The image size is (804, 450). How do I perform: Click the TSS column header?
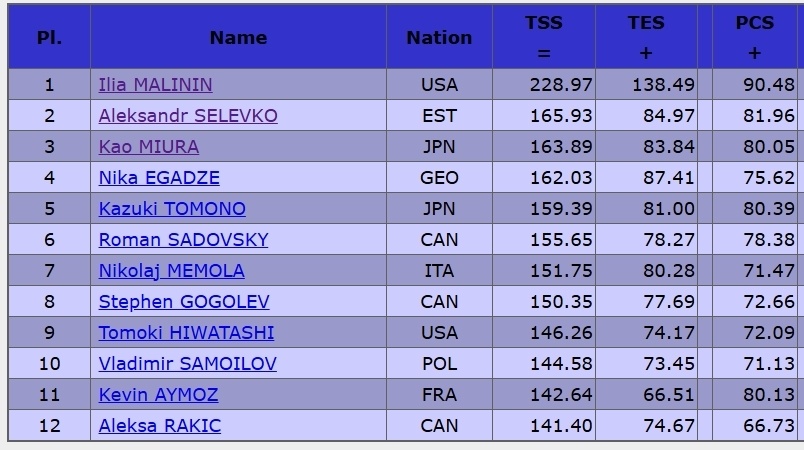[x=543, y=38]
